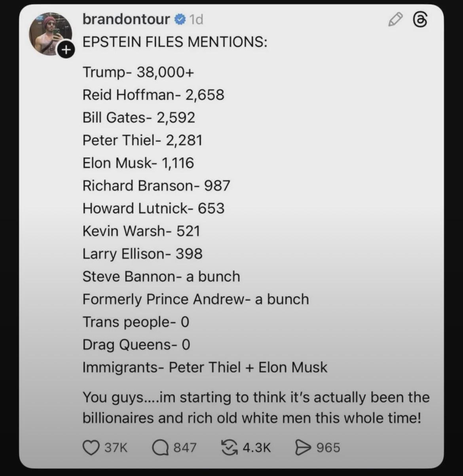Like the post with the heart icon
The image size is (463, 476).
(x=91, y=448)
